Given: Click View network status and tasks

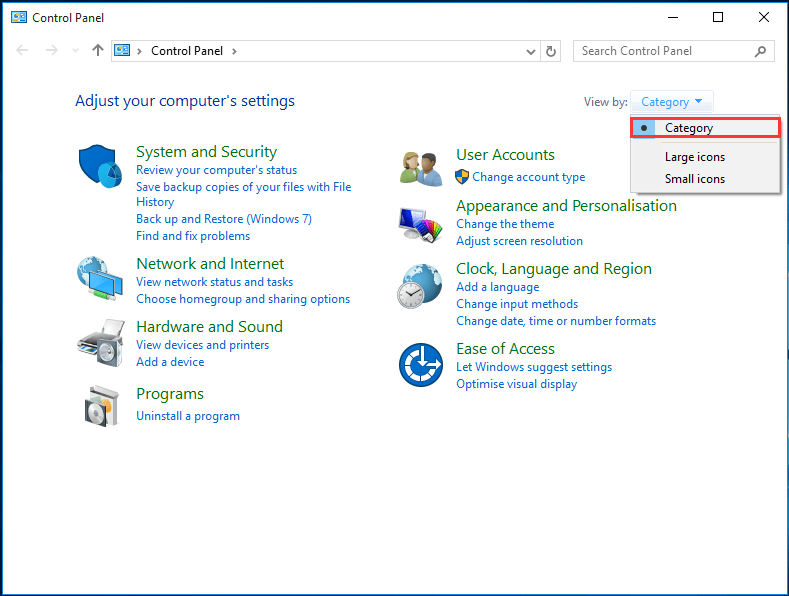Looking at the screenshot, I should click(x=214, y=282).
